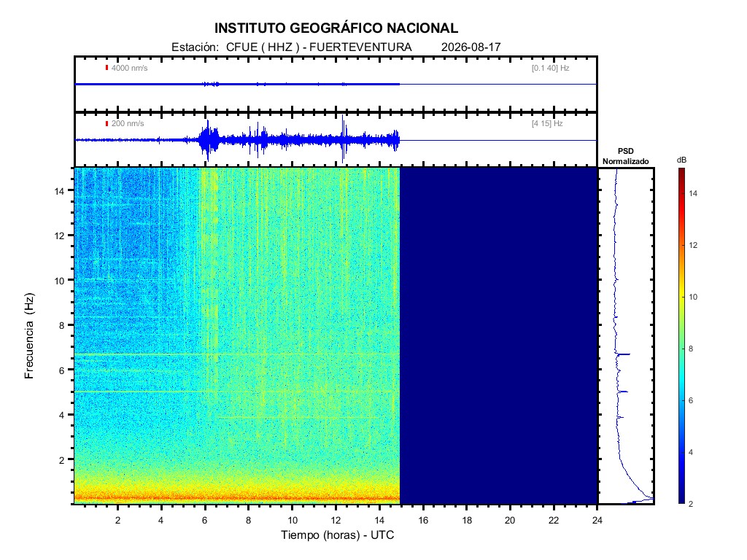This screenshot has height=560, width=747.
Task: Click the [4 15] Hz filter label
Action: pos(547,123)
